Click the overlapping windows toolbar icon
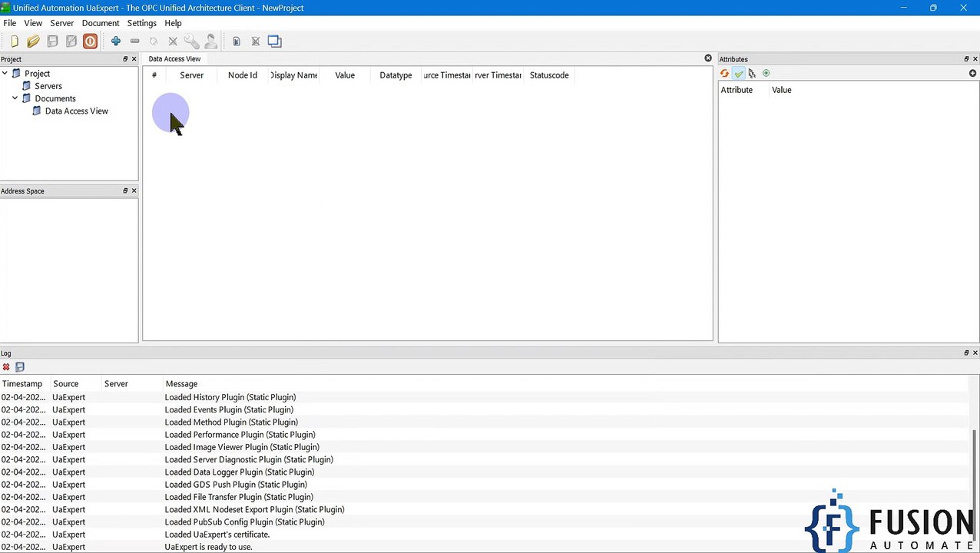 (x=274, y=41)
